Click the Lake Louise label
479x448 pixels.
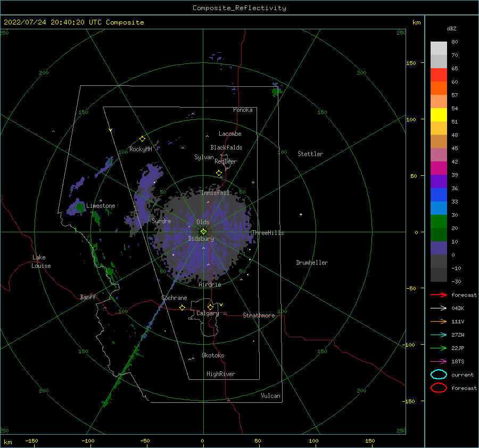[x=41, y=262]
